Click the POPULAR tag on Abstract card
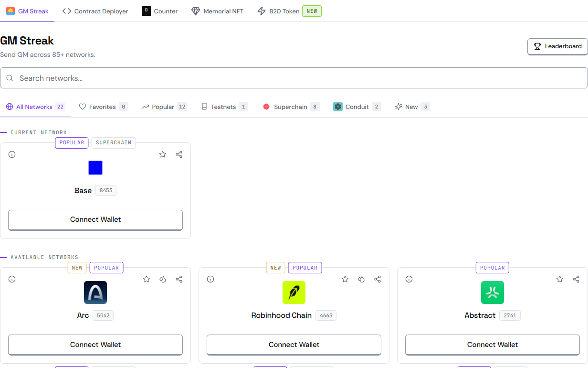 coord(493,268)
